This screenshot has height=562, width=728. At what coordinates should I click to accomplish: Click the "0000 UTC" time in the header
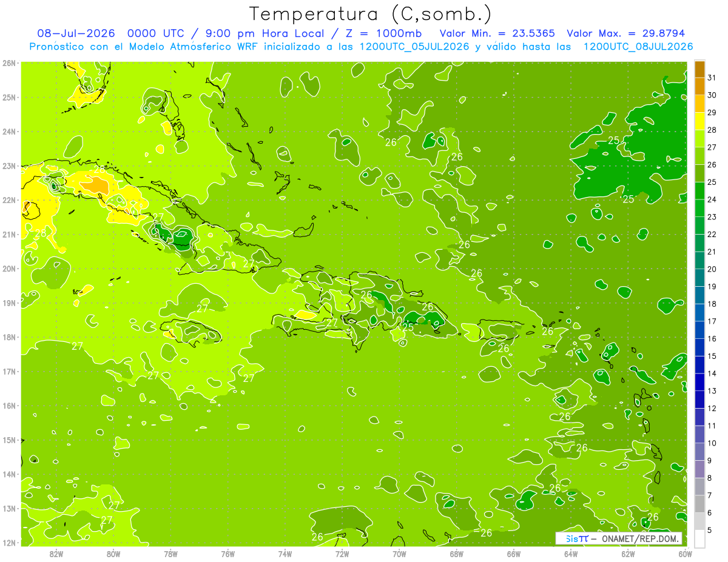(157, 33)
